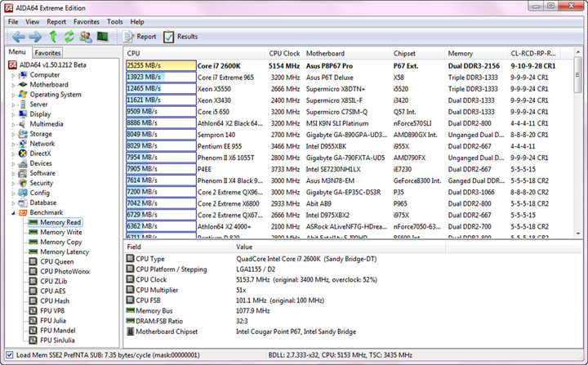588x365 pixels.
Task: Open the Help menu
Action: (x=137, y=22)
